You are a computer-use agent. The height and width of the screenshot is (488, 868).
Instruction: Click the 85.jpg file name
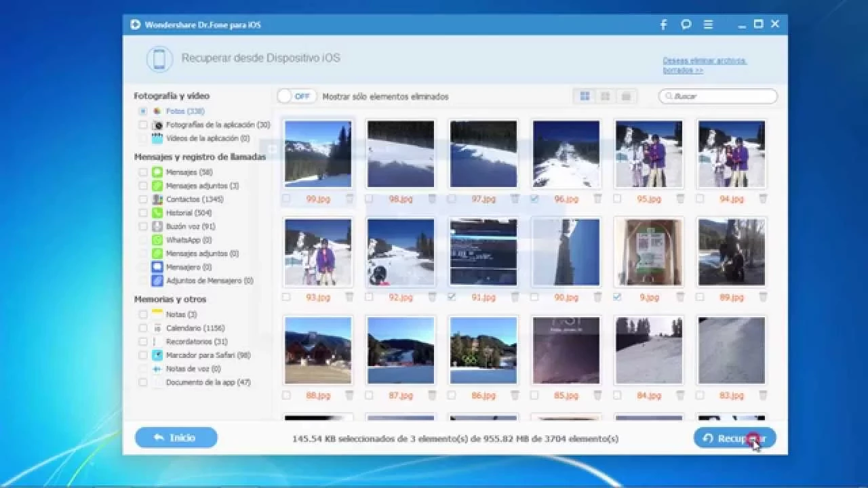coord(567,395)
